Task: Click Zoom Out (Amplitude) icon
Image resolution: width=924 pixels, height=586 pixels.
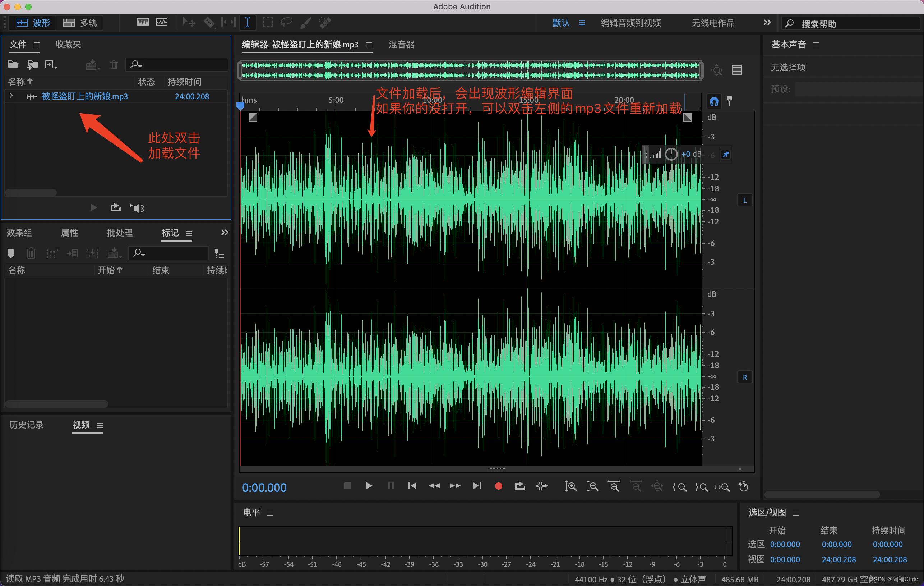Action: coord(592,486)
